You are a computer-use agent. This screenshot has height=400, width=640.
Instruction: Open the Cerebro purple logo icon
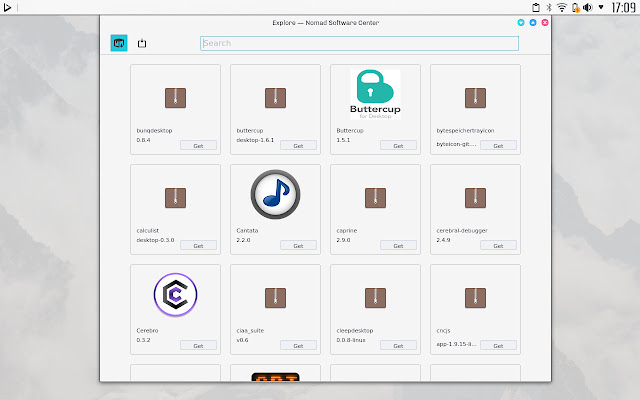click(176, 294)
